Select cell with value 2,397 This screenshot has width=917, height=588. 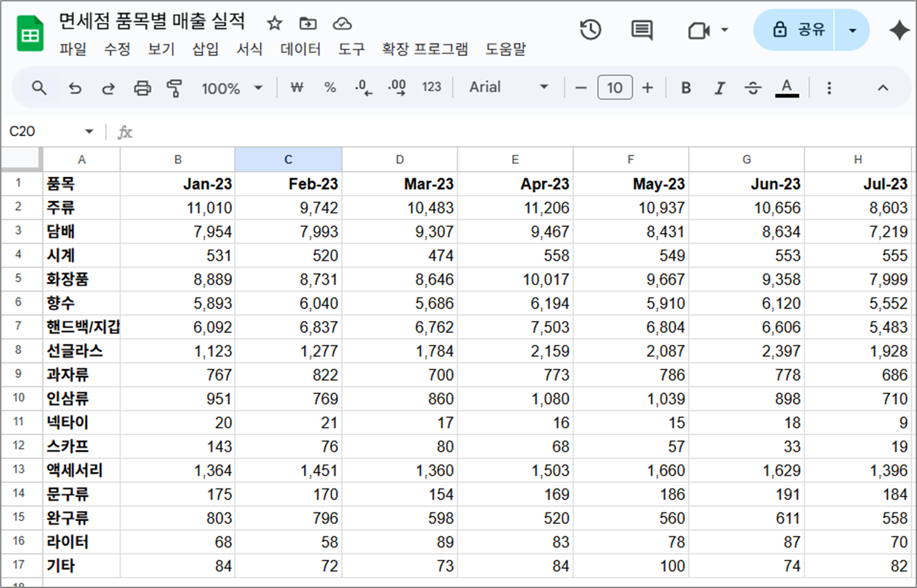click(x=746, y=351)
